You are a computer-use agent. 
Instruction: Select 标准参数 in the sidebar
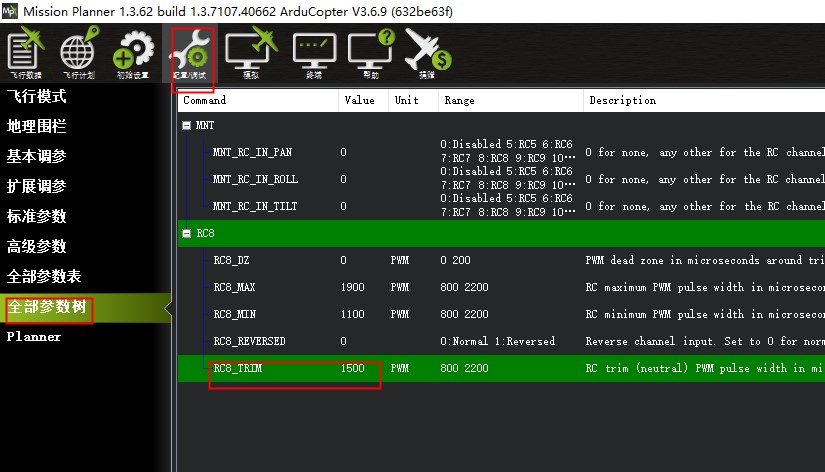[x=36, y=216]
